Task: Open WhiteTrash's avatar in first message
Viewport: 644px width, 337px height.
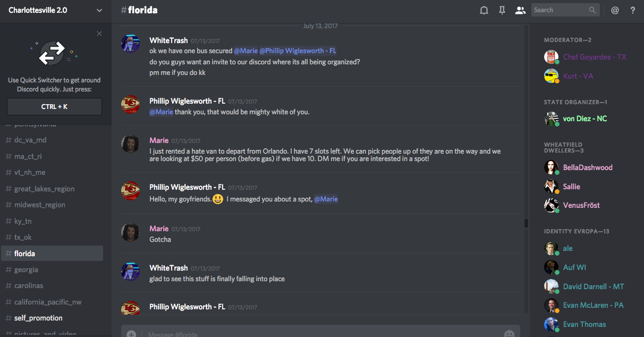Action: [x=131, y=44]
